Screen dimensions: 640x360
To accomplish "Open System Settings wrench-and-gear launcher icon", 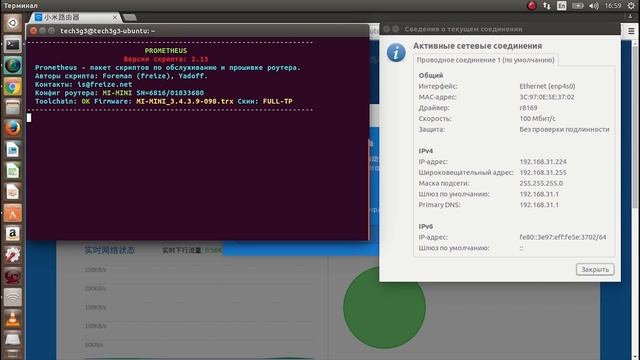I will [12, 255].
